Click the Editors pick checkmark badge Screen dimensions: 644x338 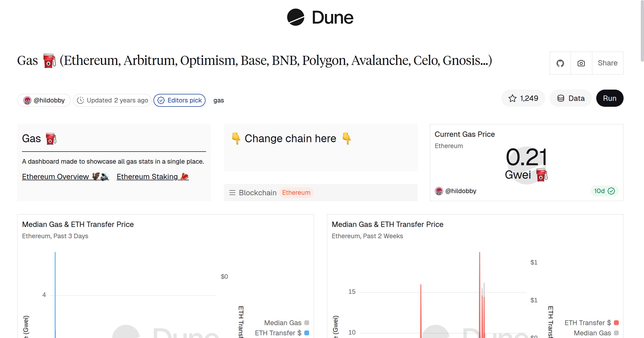point(161,100)
